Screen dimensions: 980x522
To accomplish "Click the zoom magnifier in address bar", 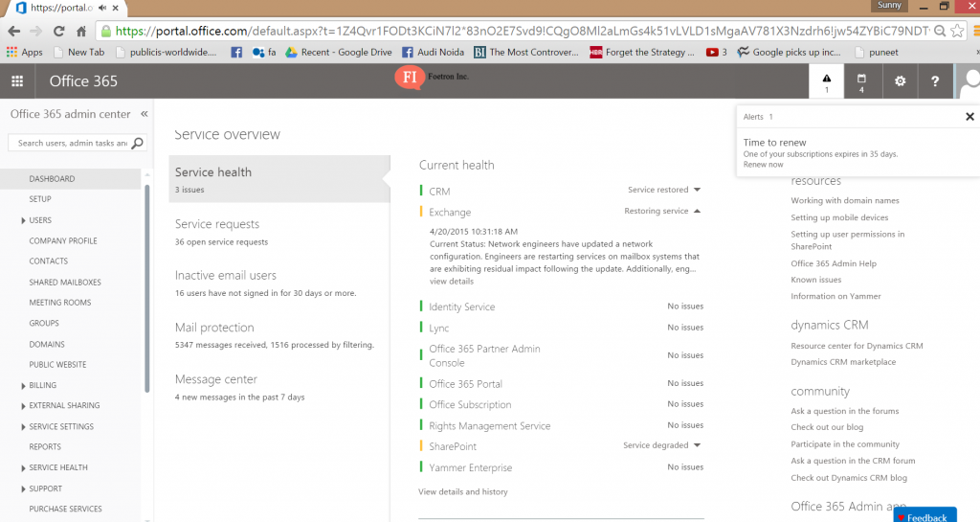I will click(940, 31).
